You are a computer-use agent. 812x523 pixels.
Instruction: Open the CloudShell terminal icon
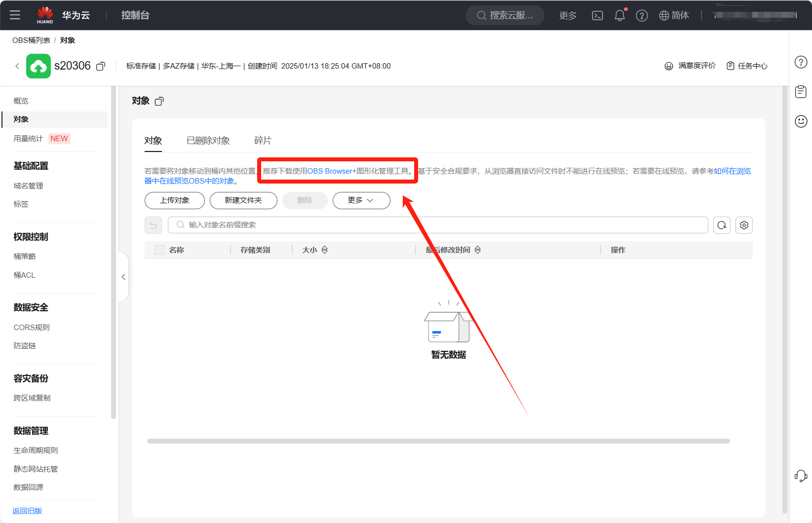(x=597, y=16)
